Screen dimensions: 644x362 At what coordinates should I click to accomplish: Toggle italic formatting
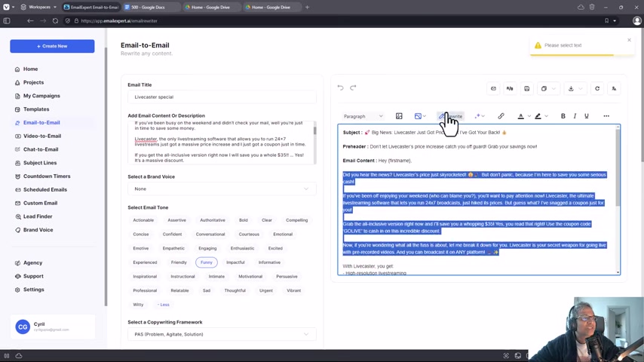[x=575, y=116]
